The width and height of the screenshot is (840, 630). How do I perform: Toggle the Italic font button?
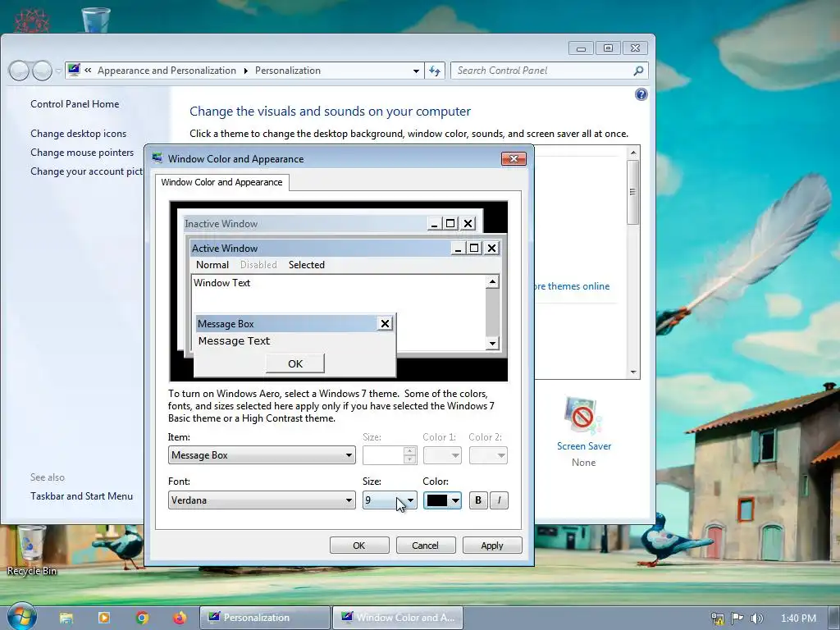point(499,500)
